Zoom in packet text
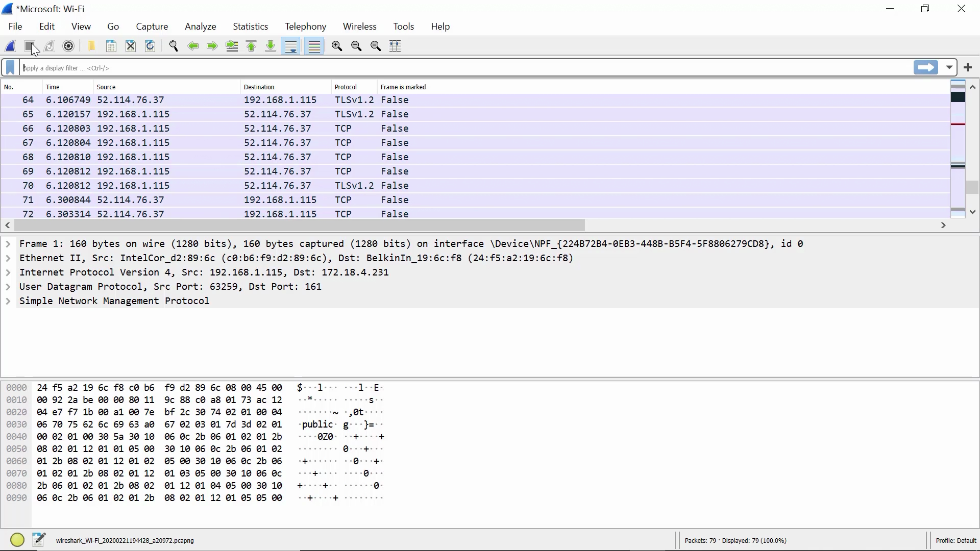980x551 pixels. [x=337, y=46]
